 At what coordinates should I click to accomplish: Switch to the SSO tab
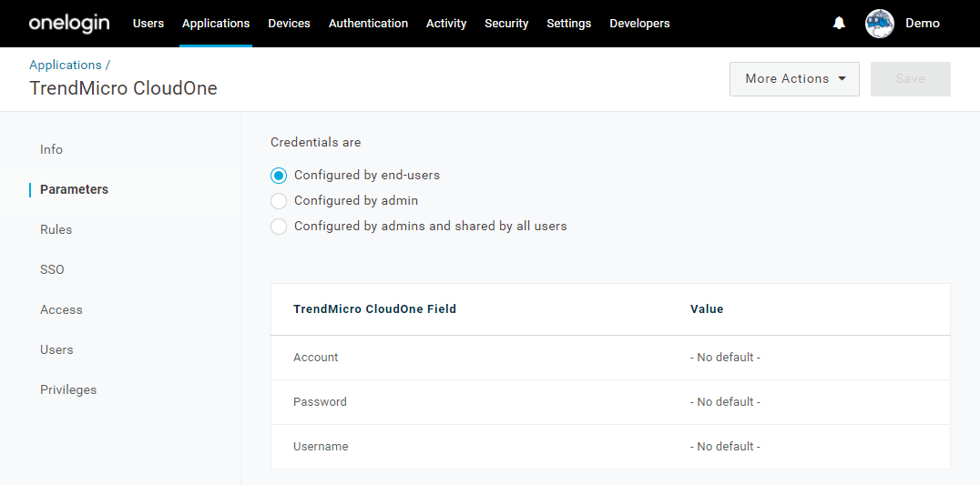click(x=53, y=269)
